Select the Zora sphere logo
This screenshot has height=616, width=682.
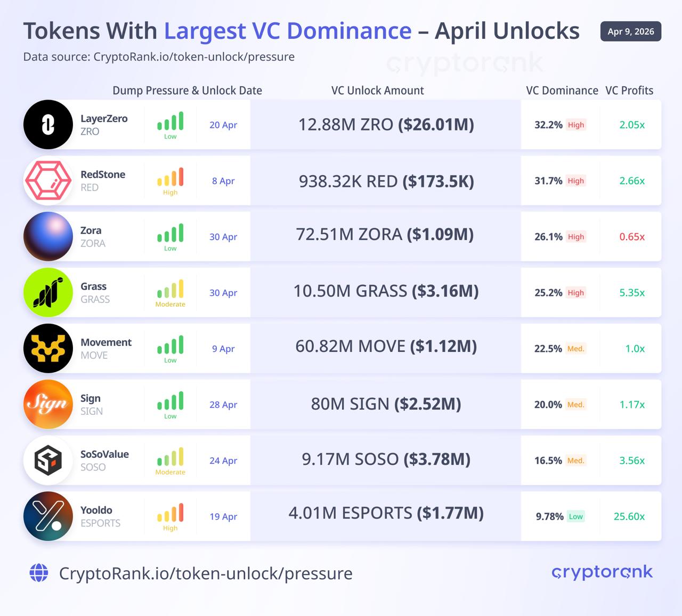click(48, 236)
